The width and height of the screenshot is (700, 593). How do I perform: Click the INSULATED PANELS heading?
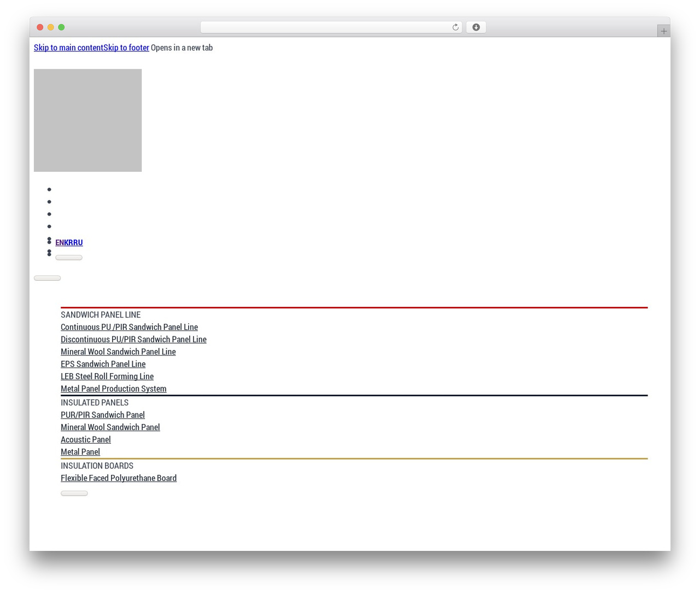pos(95,403)
